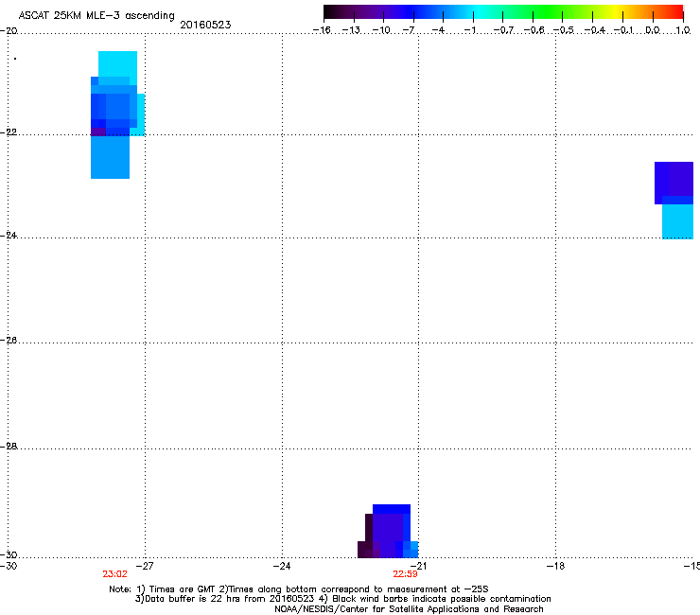Click the 'ASCAT 25KM MLE-3 ascending' title
The height and width of the screenshot is (615, 700).
[96, 16]
